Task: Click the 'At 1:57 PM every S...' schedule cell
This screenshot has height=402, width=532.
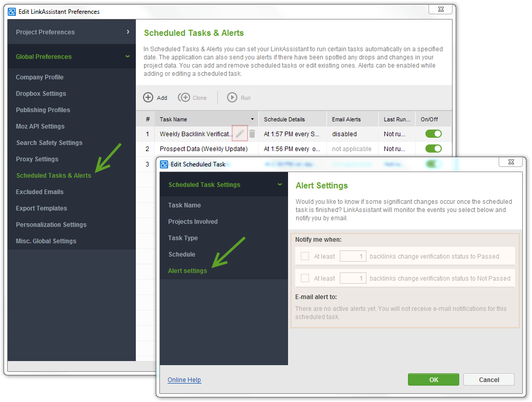Action: click(292, 134)
